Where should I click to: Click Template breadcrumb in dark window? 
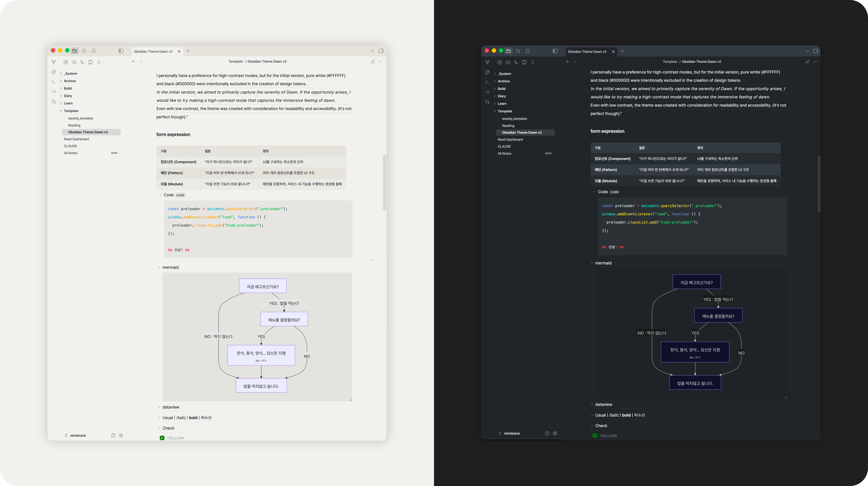tap(670, 62)
